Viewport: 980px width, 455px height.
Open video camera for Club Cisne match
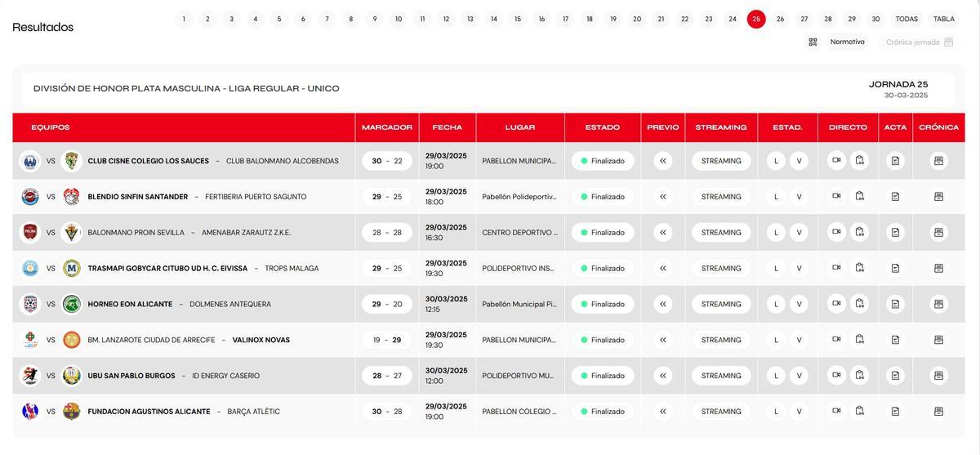point(836,161)
